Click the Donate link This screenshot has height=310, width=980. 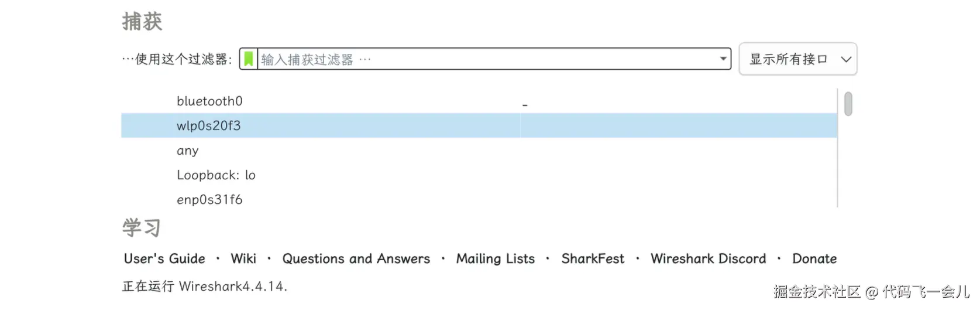click(814, 258)
